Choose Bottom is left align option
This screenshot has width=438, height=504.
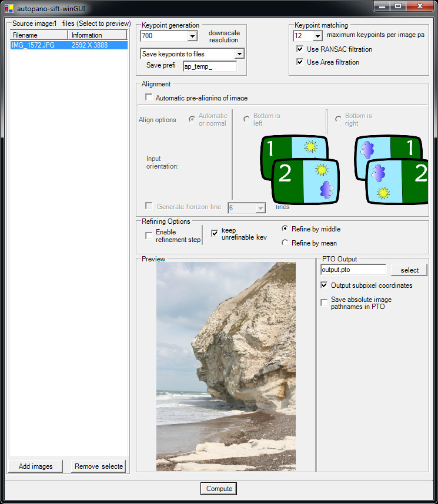point(246,119)
